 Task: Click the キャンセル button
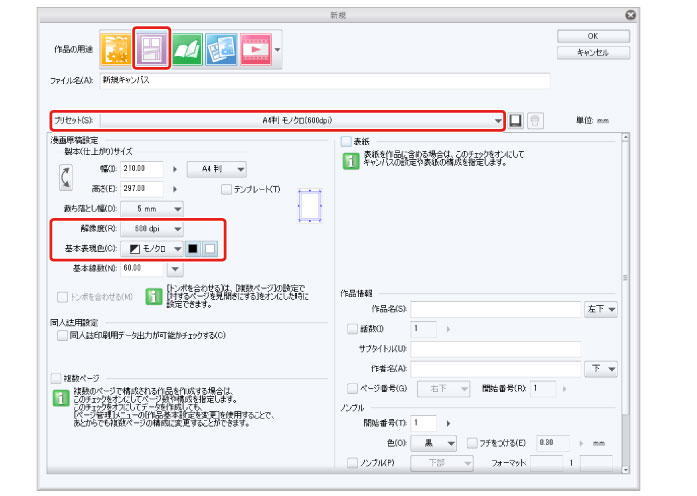click(x=593, y=52)
